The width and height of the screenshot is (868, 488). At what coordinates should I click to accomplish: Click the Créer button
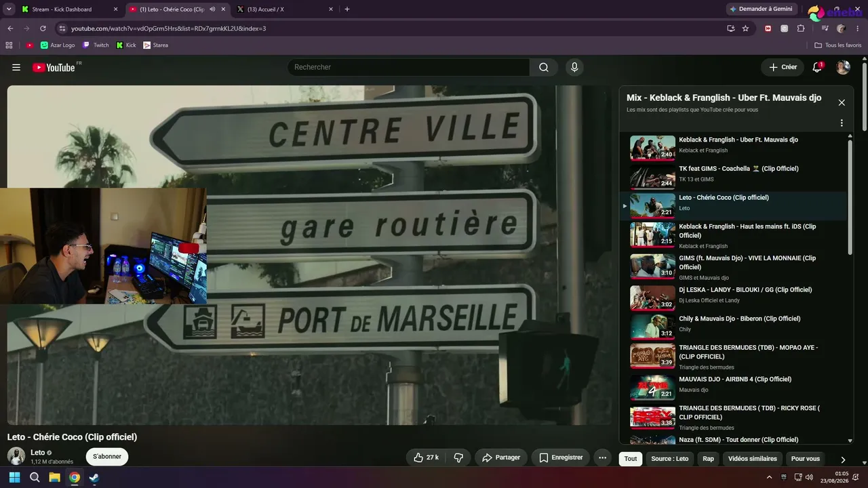click(783, 67)
